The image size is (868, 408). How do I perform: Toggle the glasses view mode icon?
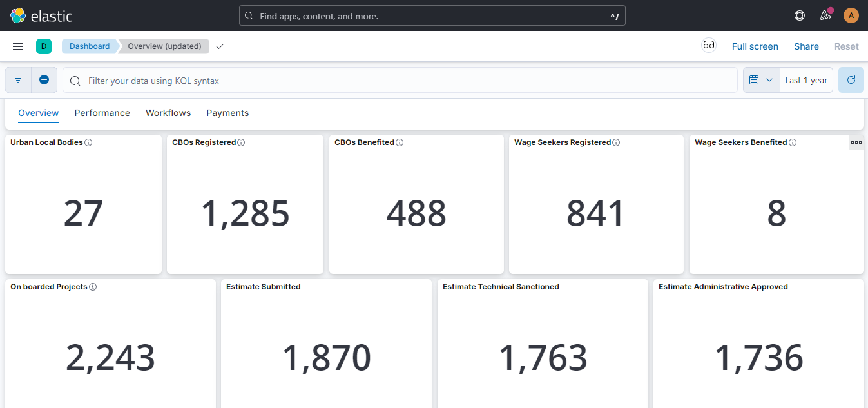coord(709,46)
